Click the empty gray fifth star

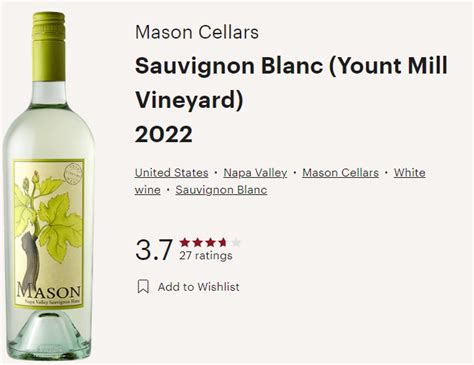(x=235, y=242)
